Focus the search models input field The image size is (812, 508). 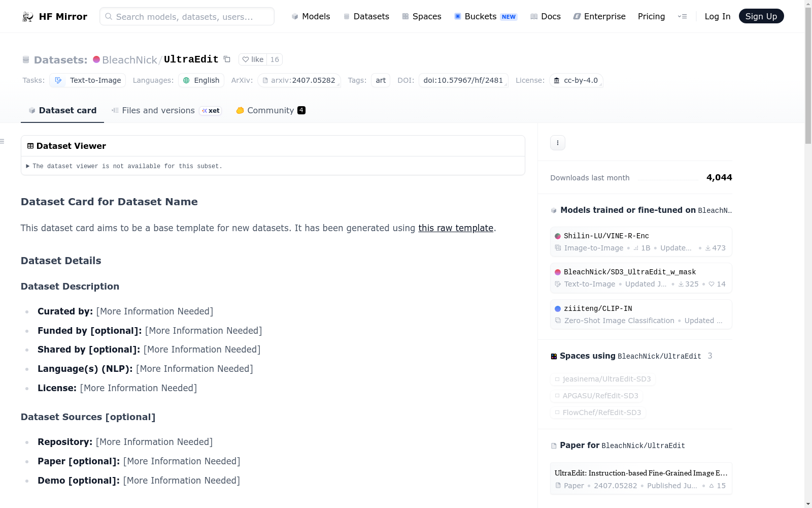click(187, 16)
